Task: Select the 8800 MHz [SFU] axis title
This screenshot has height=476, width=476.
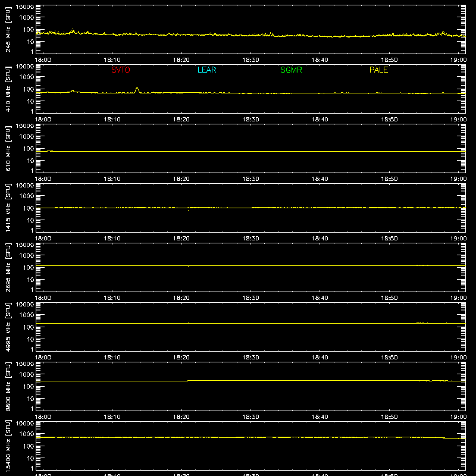Action: pyautogui.click(x=8, y=386)
